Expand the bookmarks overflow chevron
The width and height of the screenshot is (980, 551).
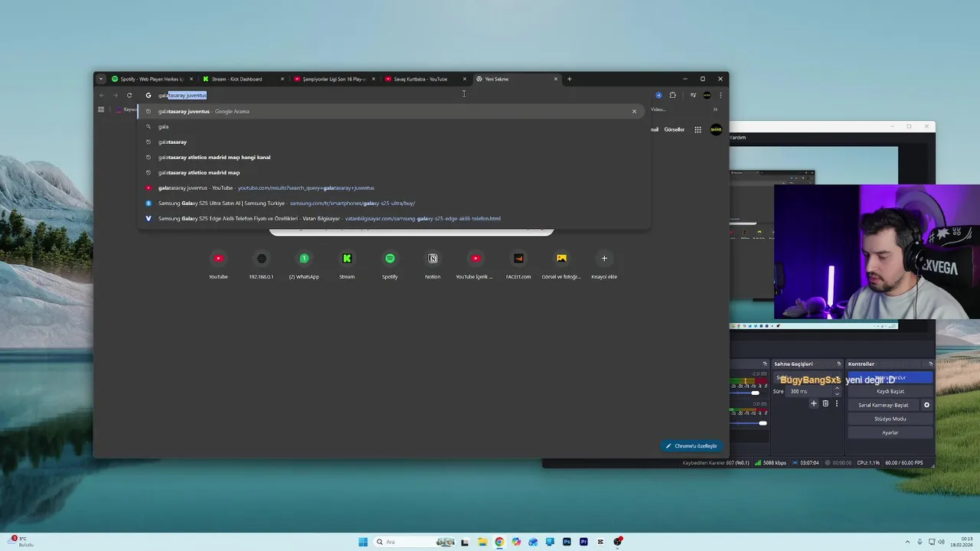point(715,109)
